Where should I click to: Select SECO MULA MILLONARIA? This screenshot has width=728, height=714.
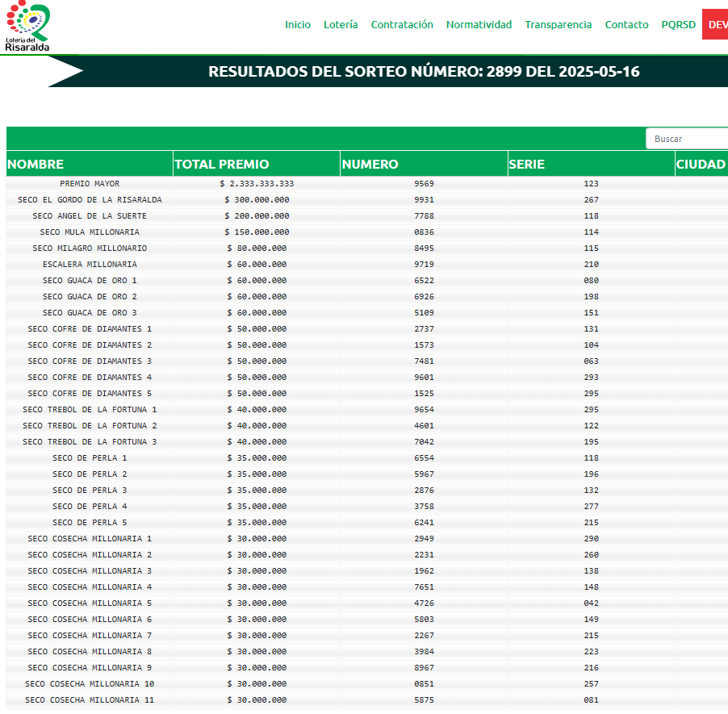click(x=90, y=232)
